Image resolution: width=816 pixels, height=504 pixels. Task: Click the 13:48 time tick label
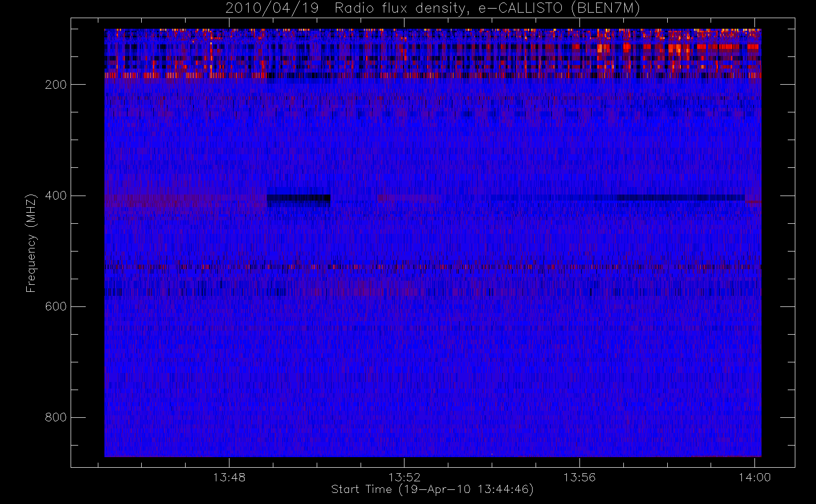(x=229, y=477)
